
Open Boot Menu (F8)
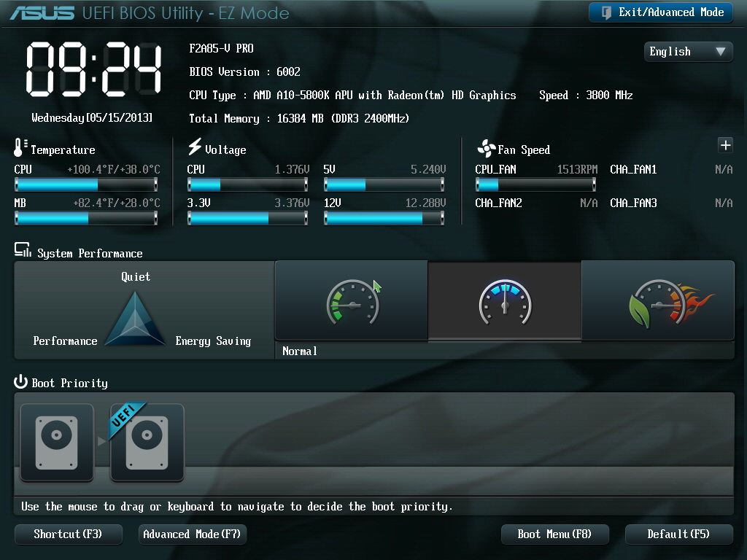(x=554, y=534)
